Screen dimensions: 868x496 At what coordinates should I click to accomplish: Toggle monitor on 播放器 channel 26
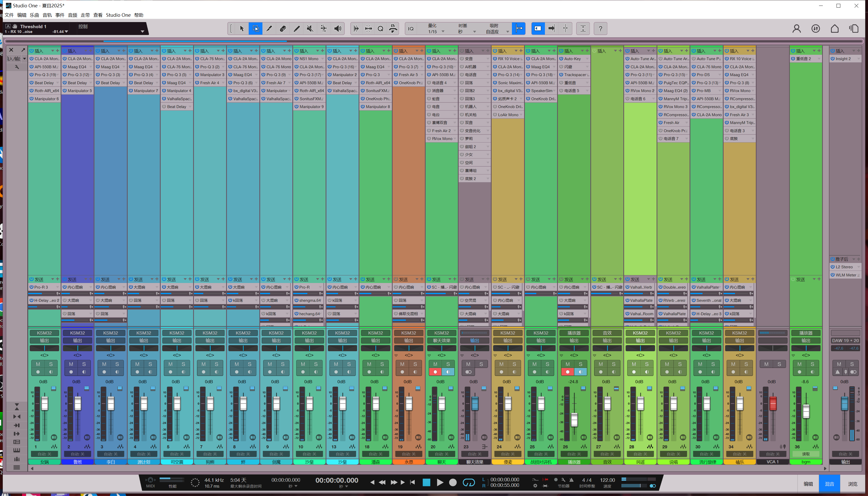(580, 372)
